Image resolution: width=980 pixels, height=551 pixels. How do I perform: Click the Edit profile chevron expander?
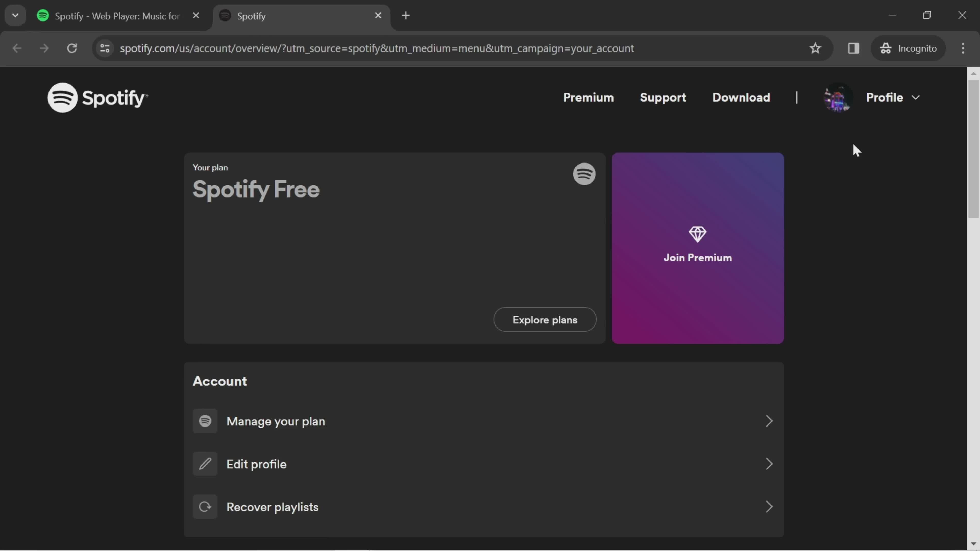tap(770, 464)
